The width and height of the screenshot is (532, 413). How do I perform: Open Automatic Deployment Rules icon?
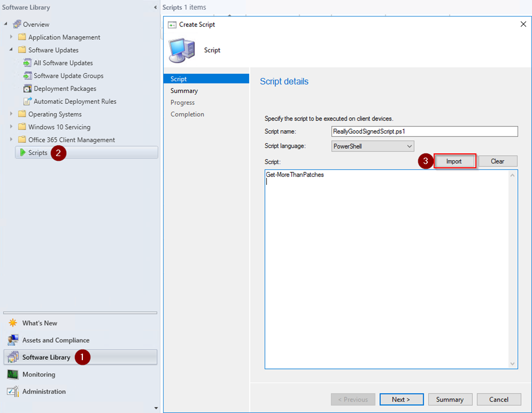[x=27, y=102]
